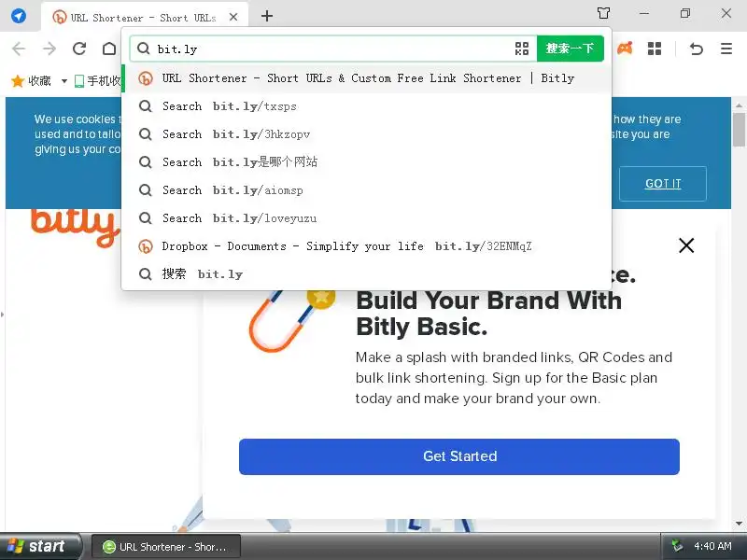Image resolution: width=747 pixels, height=560 pixels.
Task: Expand the left sidebar arrow handle
Action: click(3, 315)
